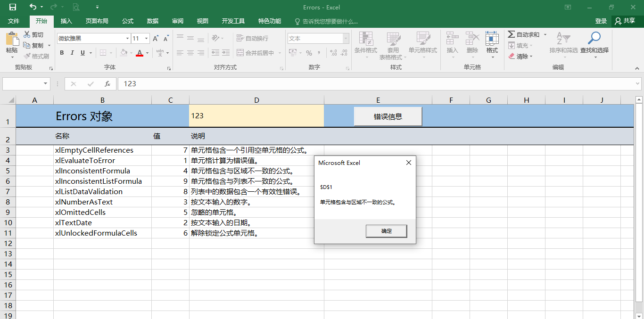
Task: Toggle Underline formatting
Action: coord(83,53)
